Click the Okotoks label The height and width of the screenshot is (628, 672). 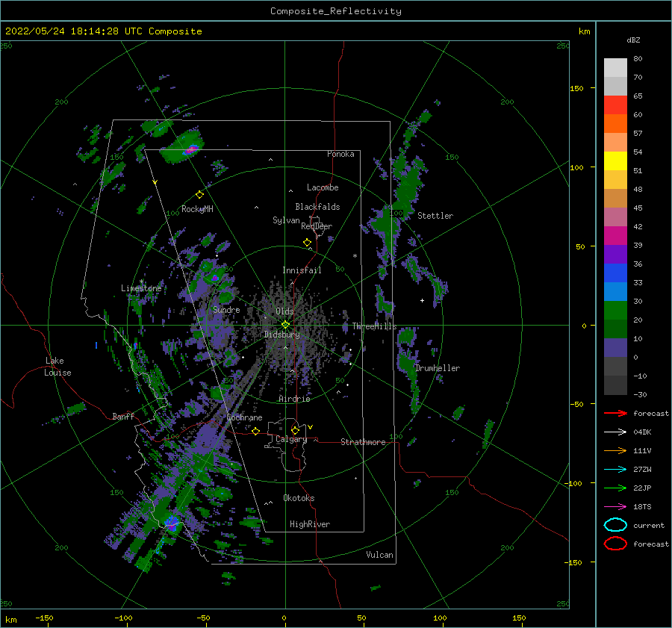(299, 498)
